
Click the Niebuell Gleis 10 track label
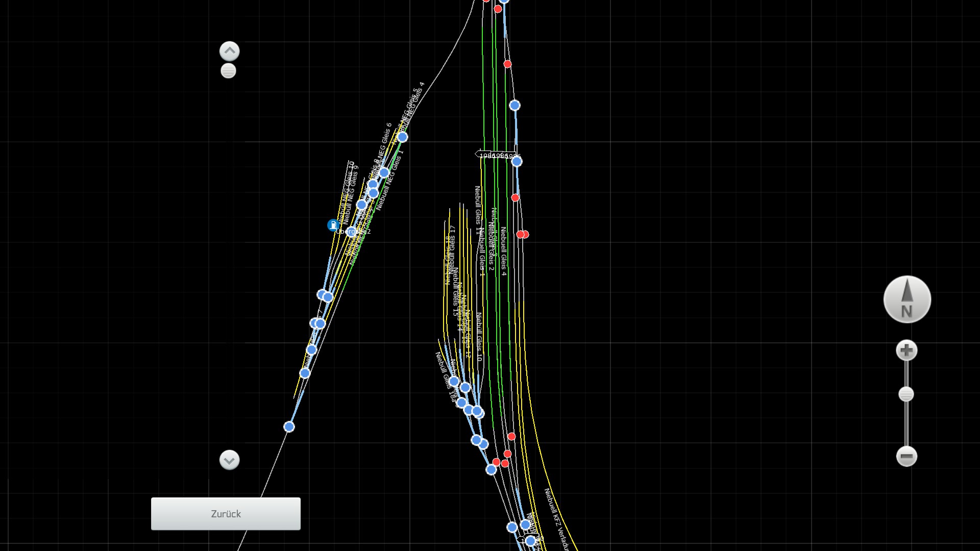[479, 337]
